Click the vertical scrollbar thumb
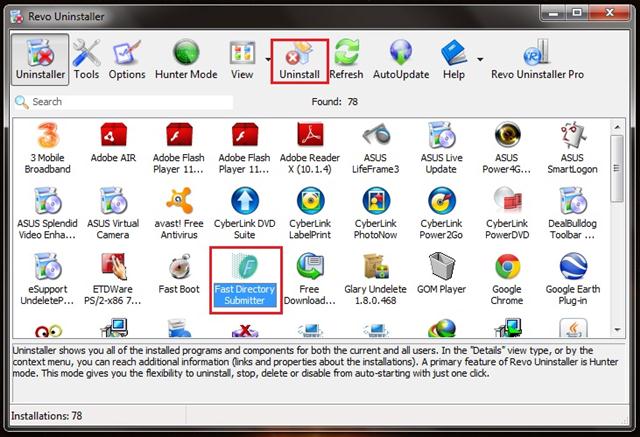 (x=617, y=168)
